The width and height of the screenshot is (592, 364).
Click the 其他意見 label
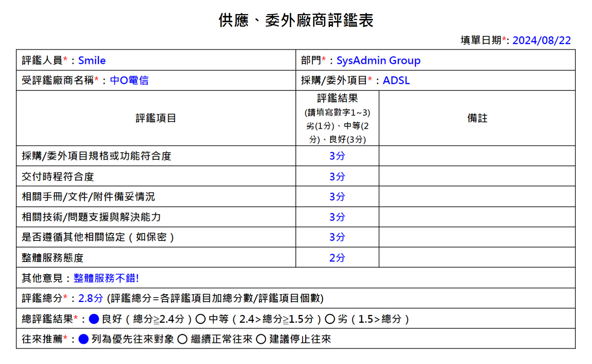[x=42, y=278]
